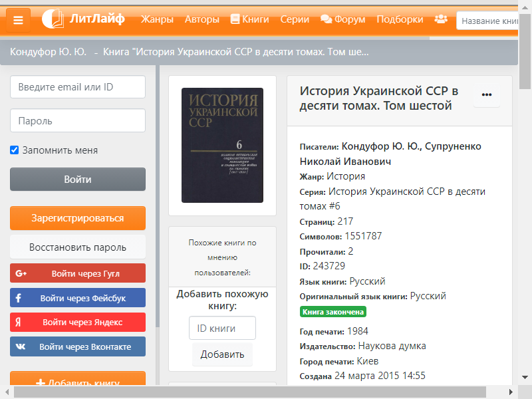Open the Жанры menu item
Screen dimensions: 532x399
coord(157,19)
